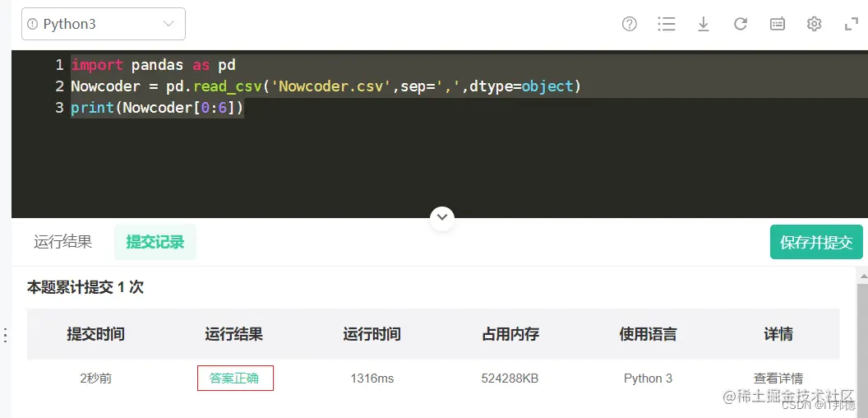Click the 答案正确 result status

(235, 379)
